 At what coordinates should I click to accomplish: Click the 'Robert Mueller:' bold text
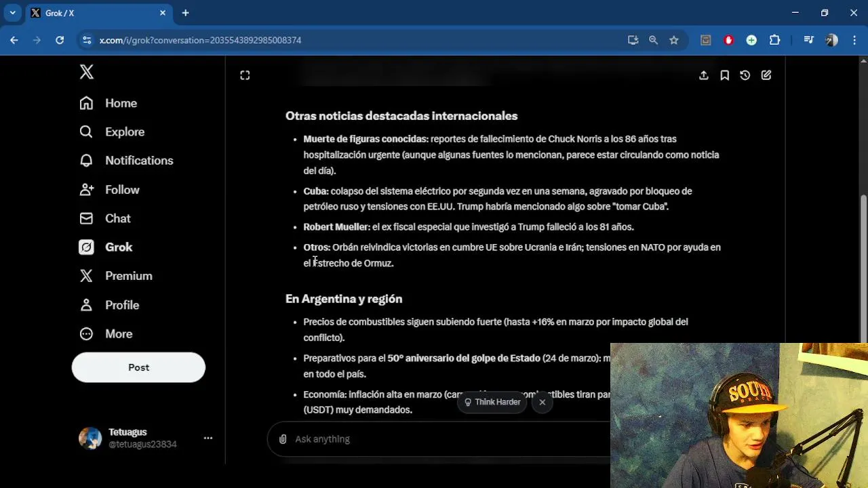[x=336, y=227]
